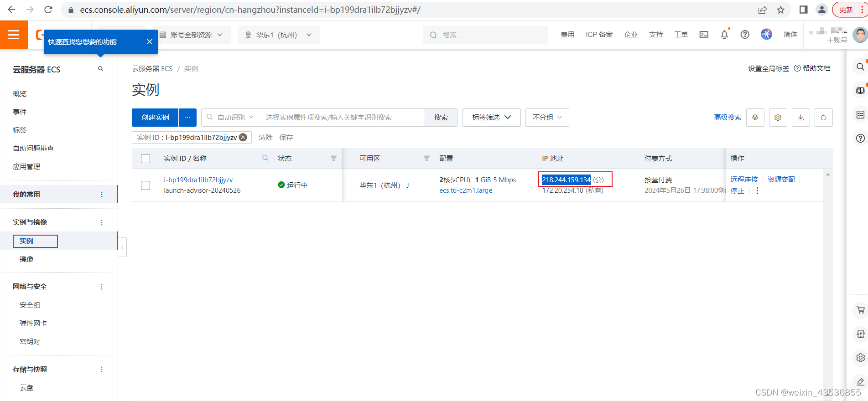Go to 概览 in sidebar

coord(20,93)
